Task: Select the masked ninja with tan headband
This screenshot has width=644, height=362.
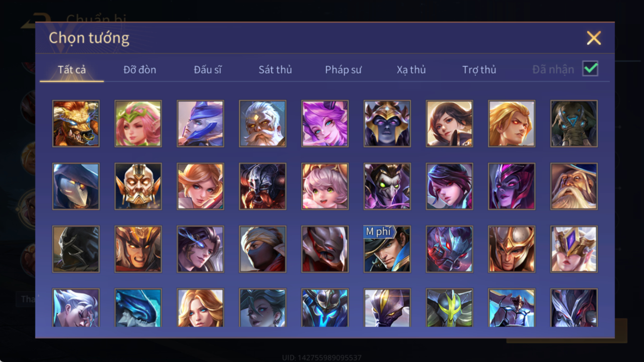Action: point(263,249)
